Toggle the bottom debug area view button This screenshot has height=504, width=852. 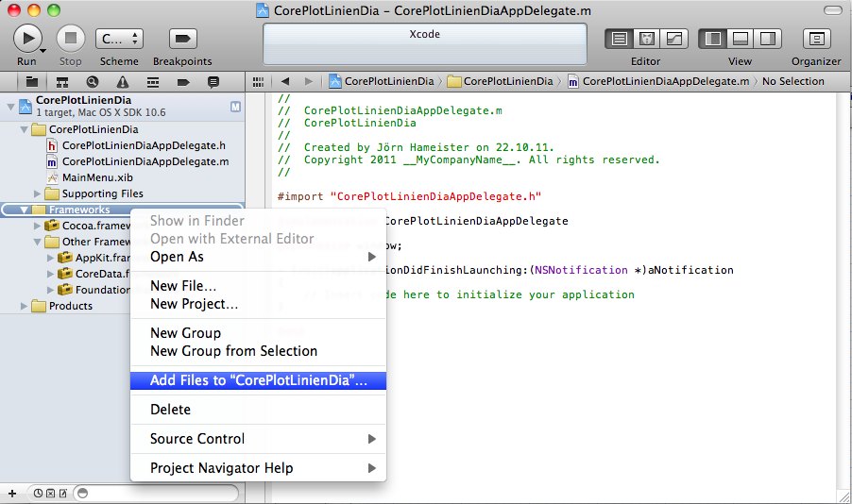point(741,39)
